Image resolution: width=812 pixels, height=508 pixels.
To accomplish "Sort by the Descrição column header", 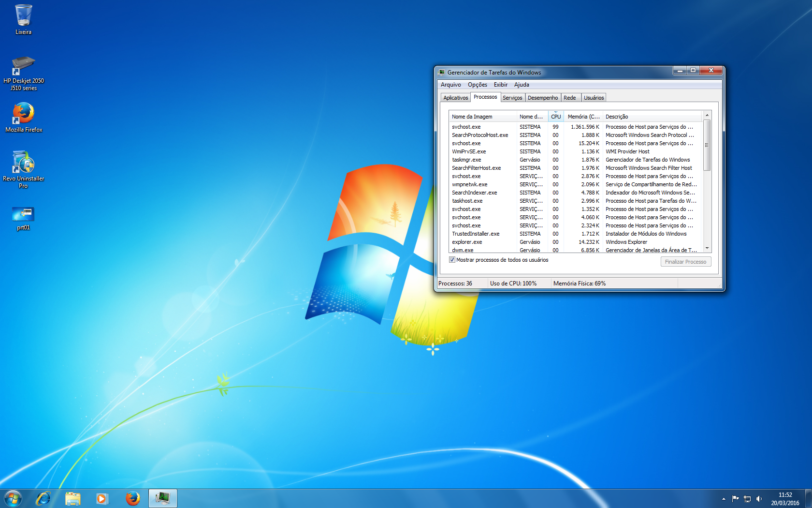I will [x=652, y=117].
